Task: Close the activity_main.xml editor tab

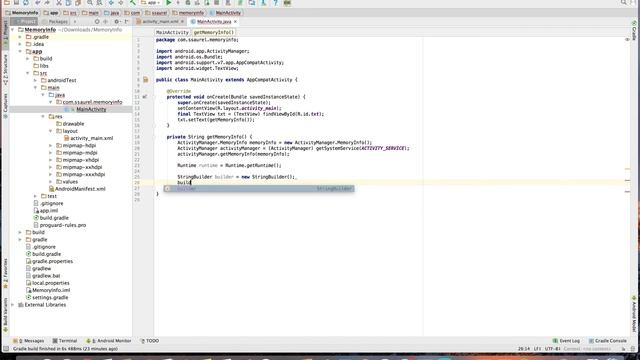Action: [x=182, y=22]
